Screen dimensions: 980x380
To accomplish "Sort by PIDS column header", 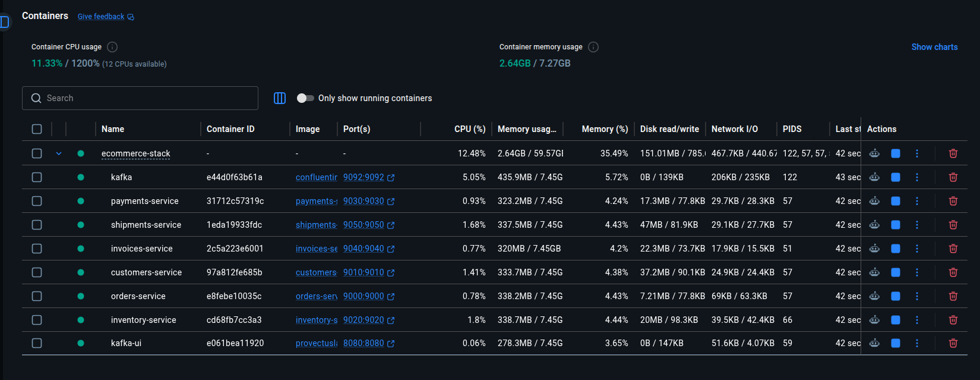I will click(x=792, y=129).
